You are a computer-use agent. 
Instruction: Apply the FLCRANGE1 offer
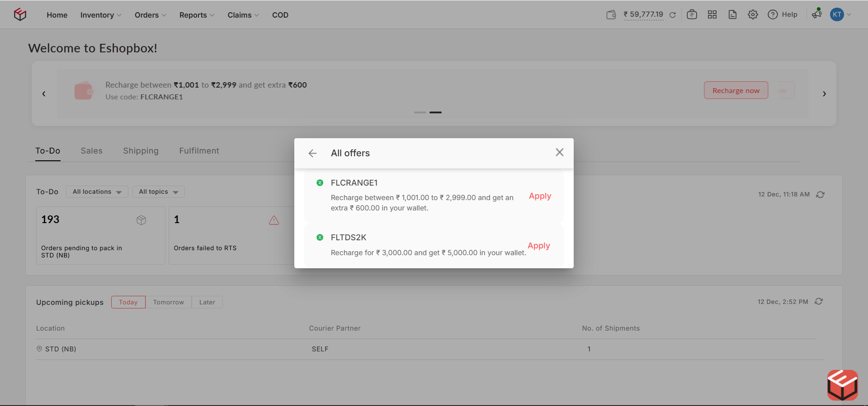click(x=540, y=196)
